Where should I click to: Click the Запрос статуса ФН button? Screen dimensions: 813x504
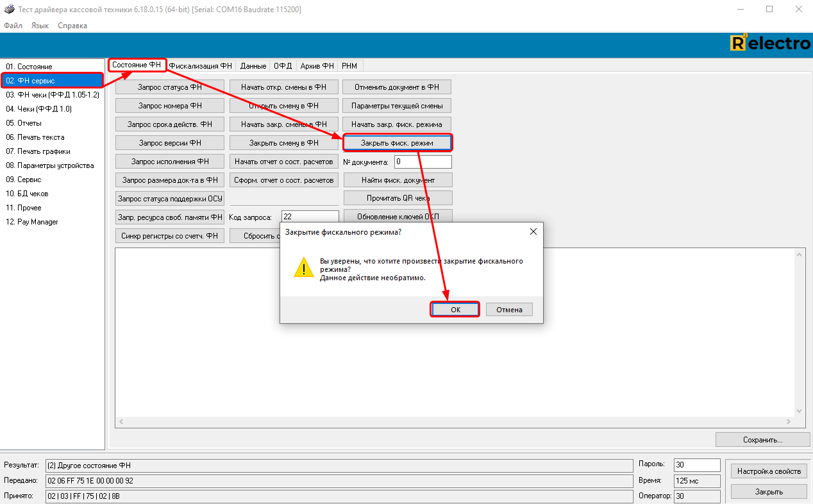click(169, 87)
